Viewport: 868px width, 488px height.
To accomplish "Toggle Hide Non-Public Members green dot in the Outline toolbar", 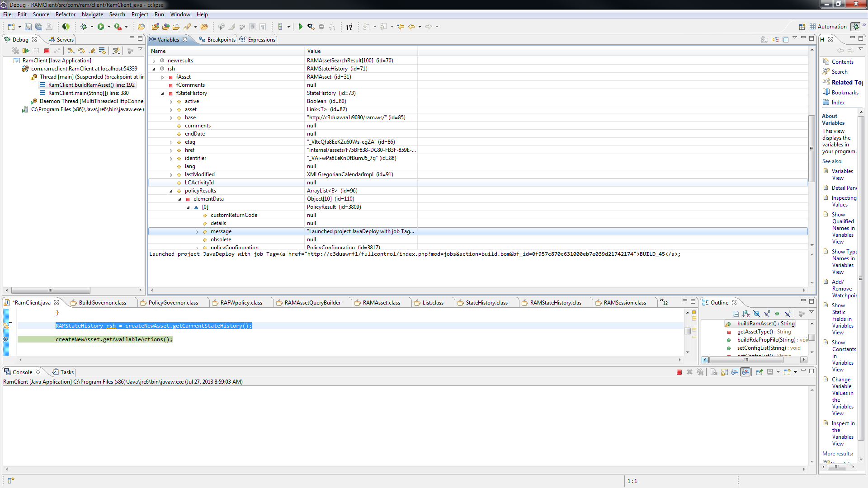I will coord(777,314).
